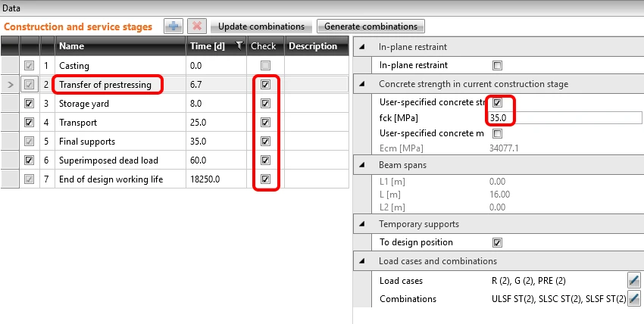Toggle the Check box for Storage yard
This screenshot has width=644, height=324.
266,104
